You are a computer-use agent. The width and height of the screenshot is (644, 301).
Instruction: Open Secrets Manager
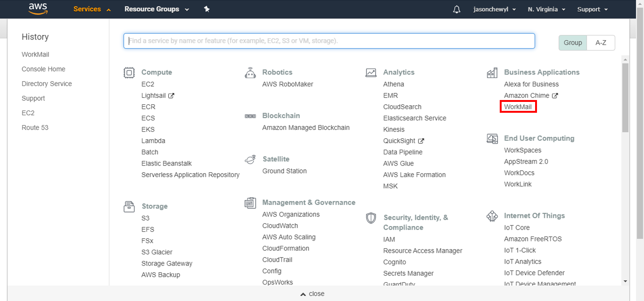408,274
